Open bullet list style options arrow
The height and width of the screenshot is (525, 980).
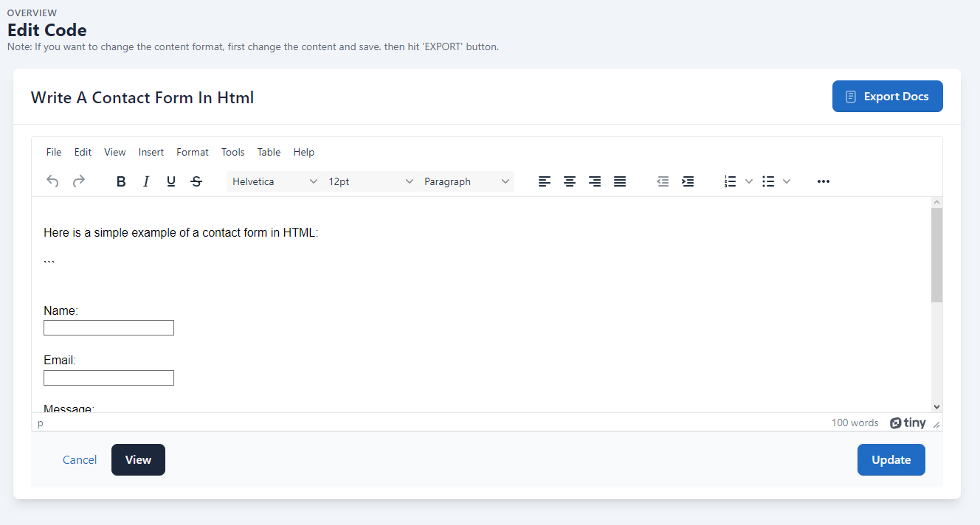786,181
